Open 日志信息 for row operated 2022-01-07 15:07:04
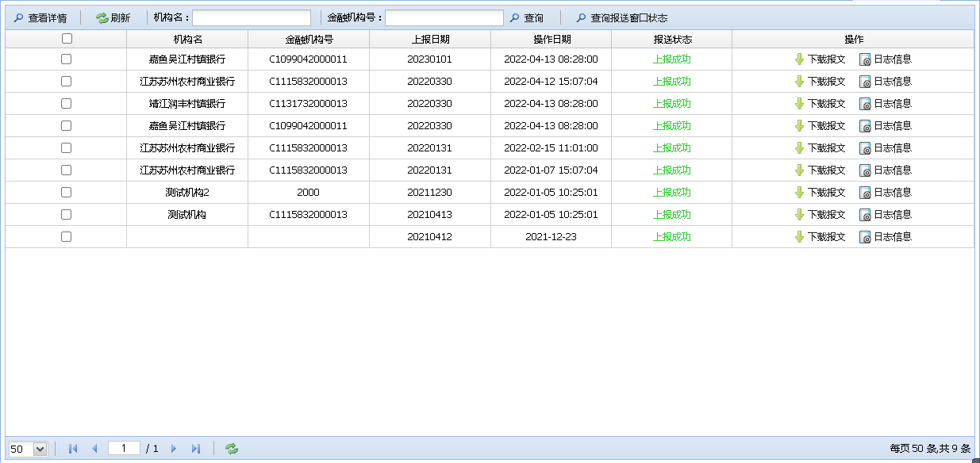 click(x=886, y=170)
